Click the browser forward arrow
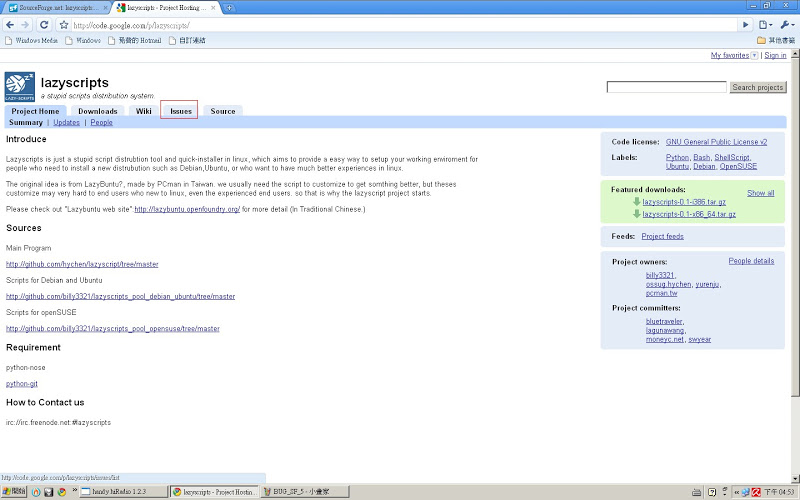The height and width of the screenshot is (500, 800). [26, 24]
